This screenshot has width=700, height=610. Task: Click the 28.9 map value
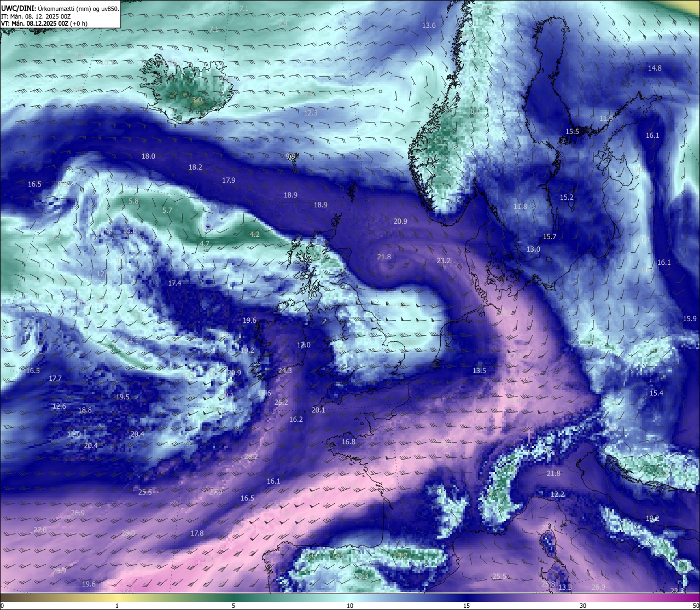click(59, 570)
